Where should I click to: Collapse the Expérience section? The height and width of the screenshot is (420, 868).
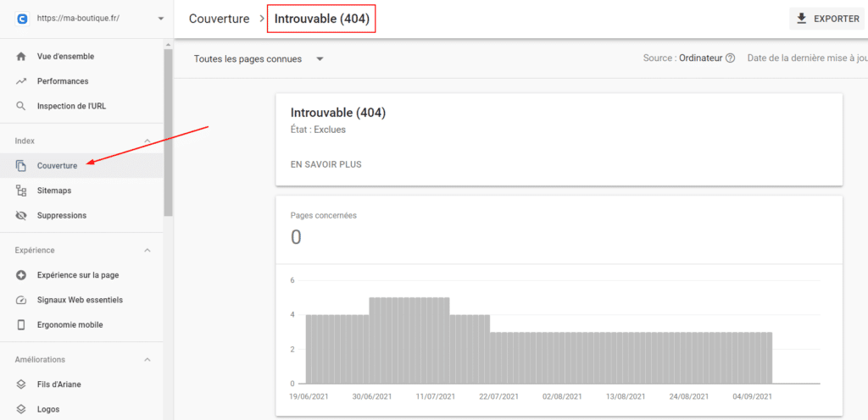147,251
